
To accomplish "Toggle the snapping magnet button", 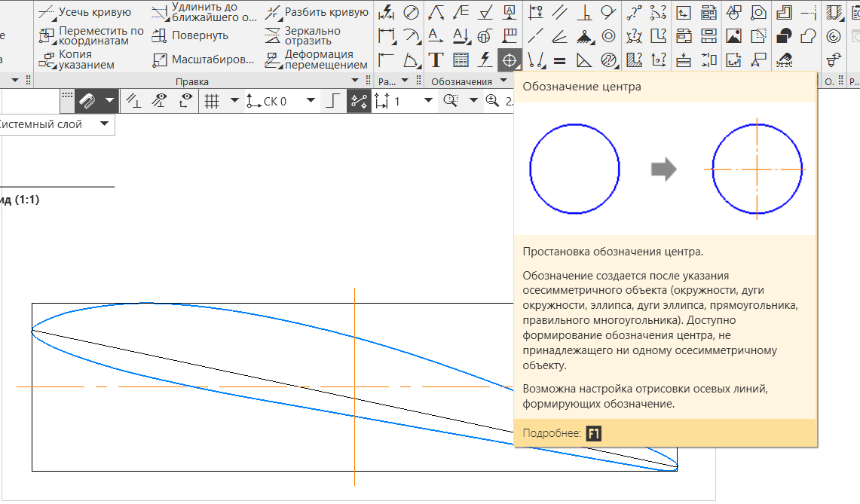I will [87, 100].
